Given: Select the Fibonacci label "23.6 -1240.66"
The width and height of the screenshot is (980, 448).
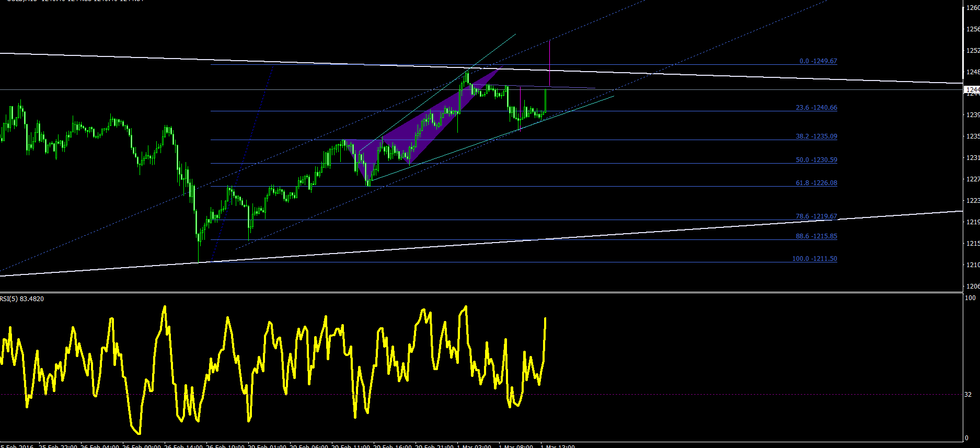Looking at the screenshot, I should [816, 108].
